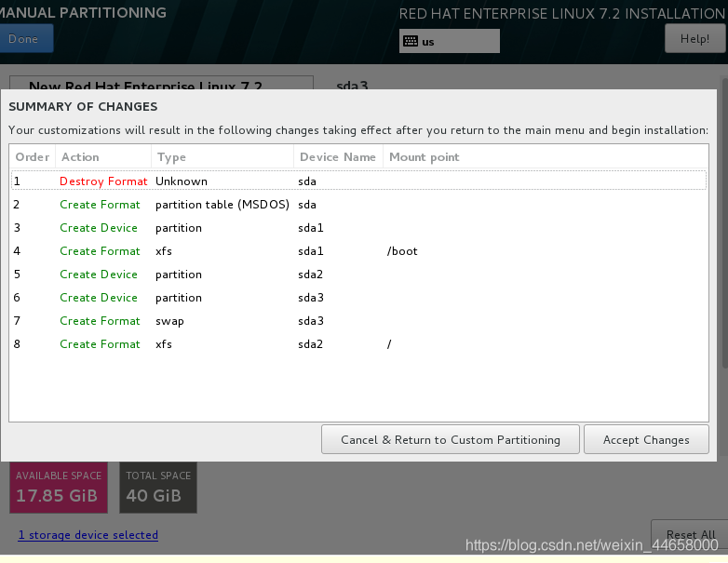Click the Reset All button
The width and height of the screenshot is (728, 563).
tap(691, 534)
